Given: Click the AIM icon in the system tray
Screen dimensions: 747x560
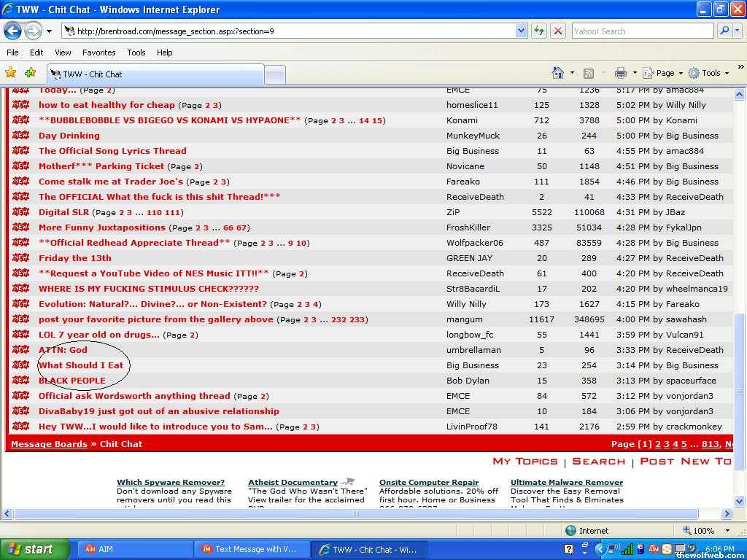Looking at the screenshot, I should [x=654, y=549].
